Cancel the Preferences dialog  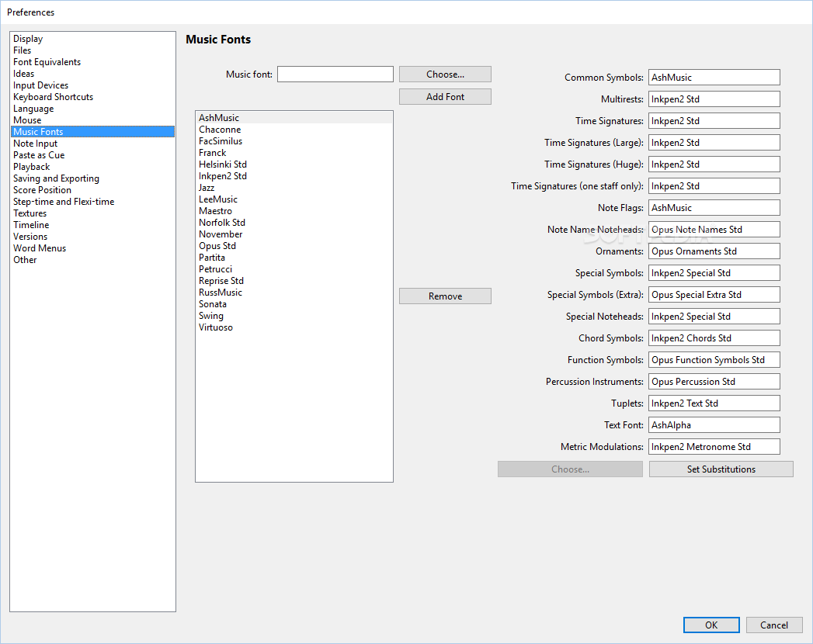tap(774, 625)
